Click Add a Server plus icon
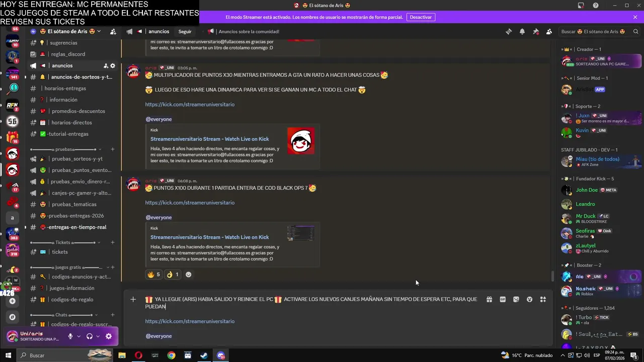The height and width of the screenshot is (362, 644). pos(12,301)
